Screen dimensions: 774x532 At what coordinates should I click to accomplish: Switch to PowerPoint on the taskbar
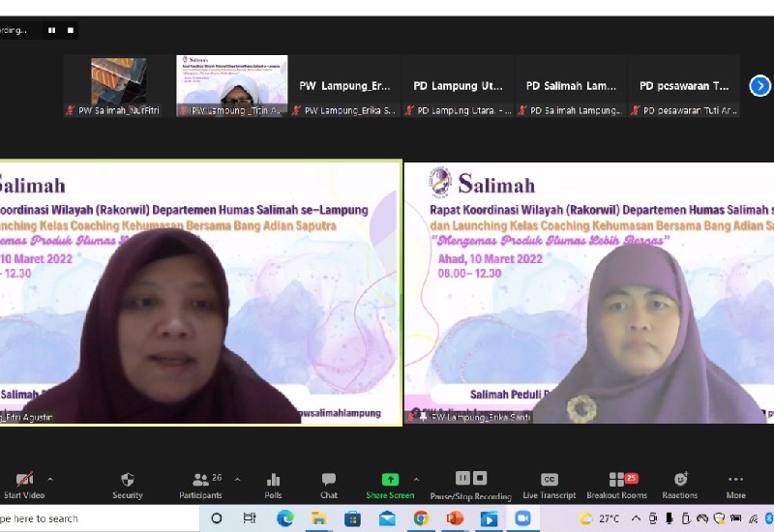tap(455, 518)
